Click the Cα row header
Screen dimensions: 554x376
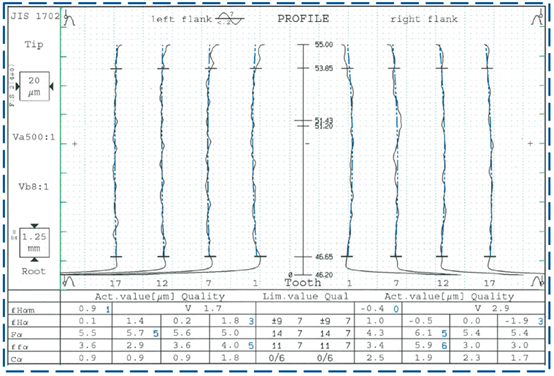(x=17, y=359)
